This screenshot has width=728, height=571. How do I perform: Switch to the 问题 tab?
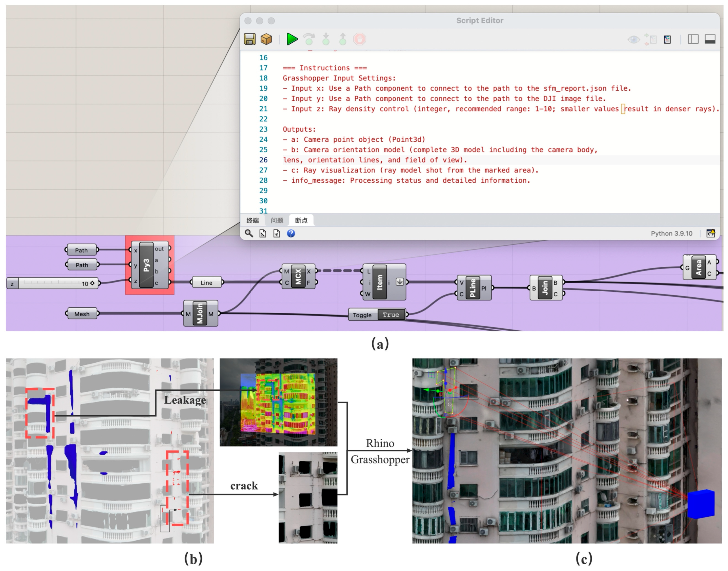277,220
